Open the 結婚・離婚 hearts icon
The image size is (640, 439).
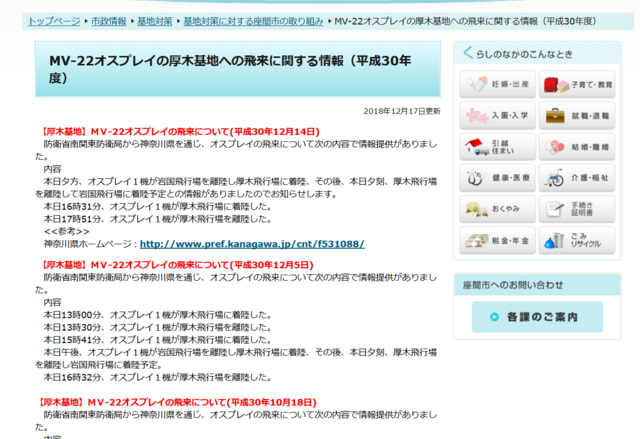577,148
